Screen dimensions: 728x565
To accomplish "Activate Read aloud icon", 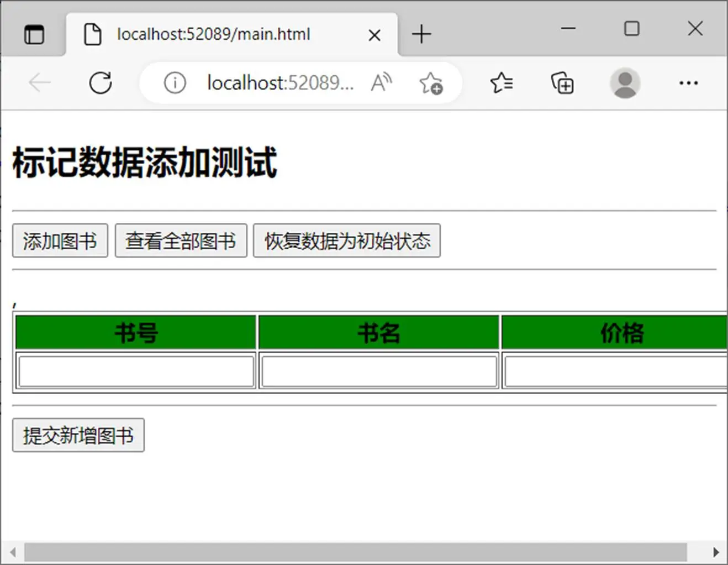I will coord(381,83).
